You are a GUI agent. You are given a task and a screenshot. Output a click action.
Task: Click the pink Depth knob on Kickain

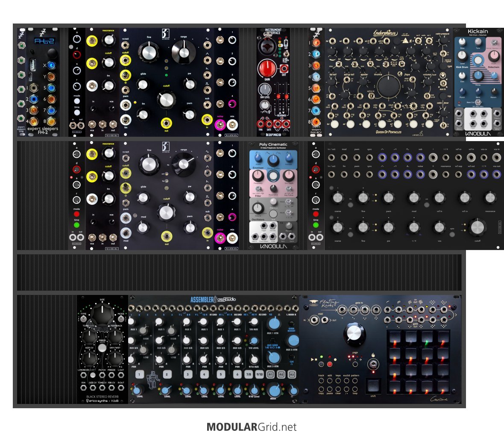pyautogui.click(x=494, y=56)
